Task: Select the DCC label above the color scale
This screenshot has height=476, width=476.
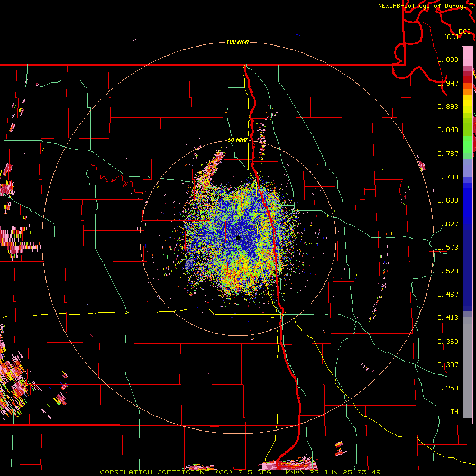Action: coord(465,31)
